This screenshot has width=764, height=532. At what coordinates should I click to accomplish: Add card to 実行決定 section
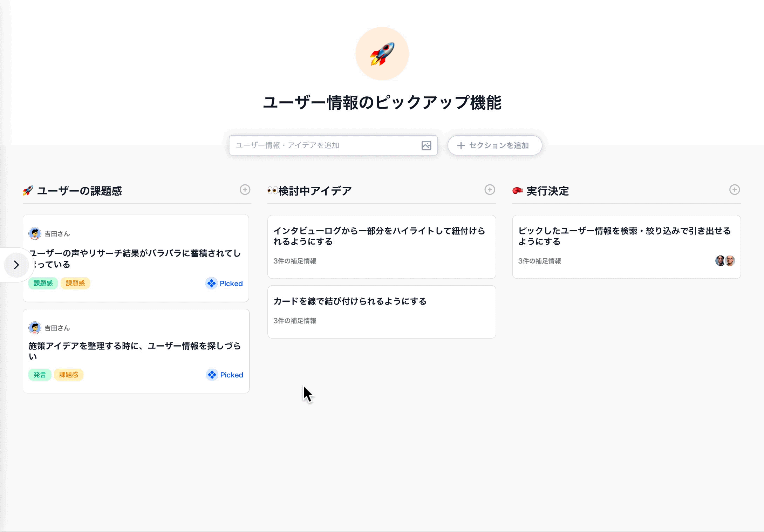point(735,190)
